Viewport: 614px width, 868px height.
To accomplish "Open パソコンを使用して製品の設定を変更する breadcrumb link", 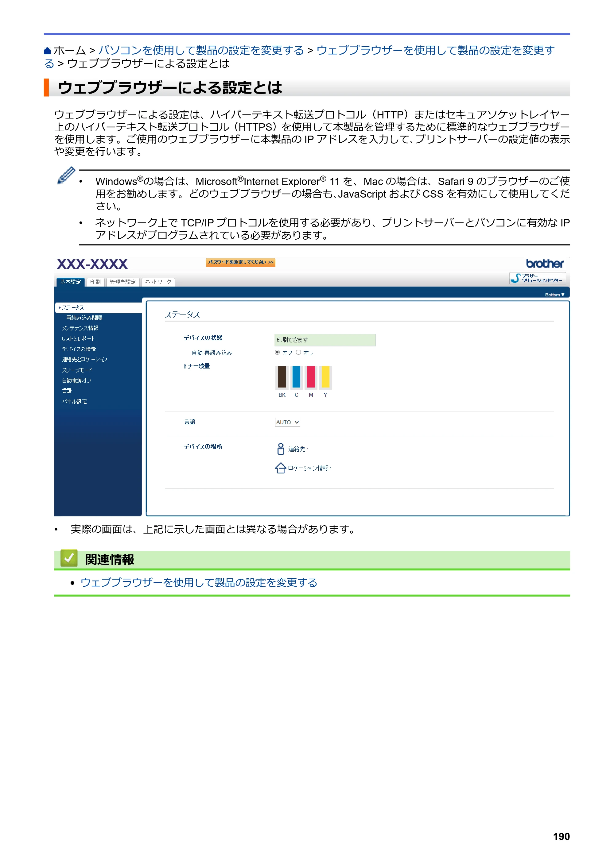I will pos(201,50).
